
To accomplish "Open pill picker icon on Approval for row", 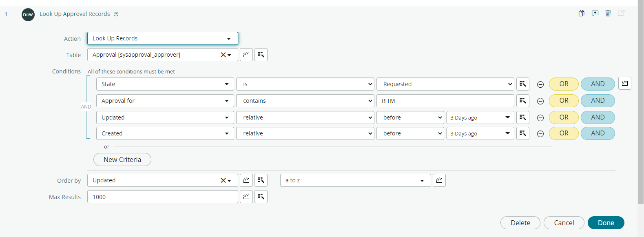I will pos(523,101).
